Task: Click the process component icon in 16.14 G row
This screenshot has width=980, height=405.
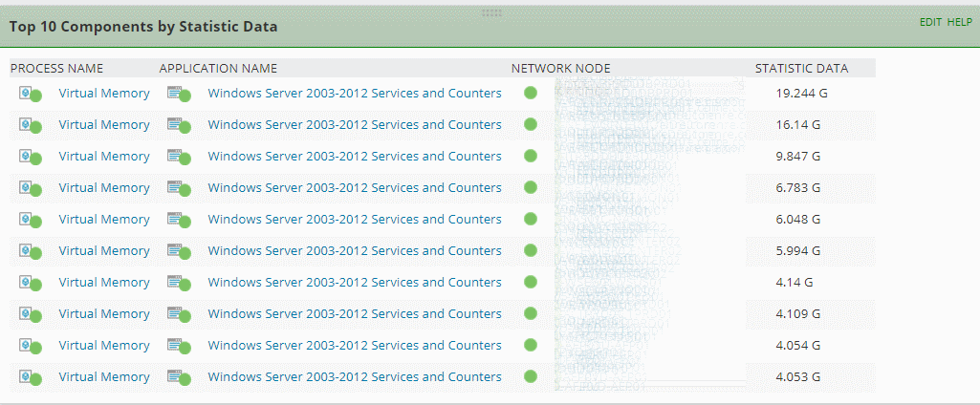Action: [30, 125]
